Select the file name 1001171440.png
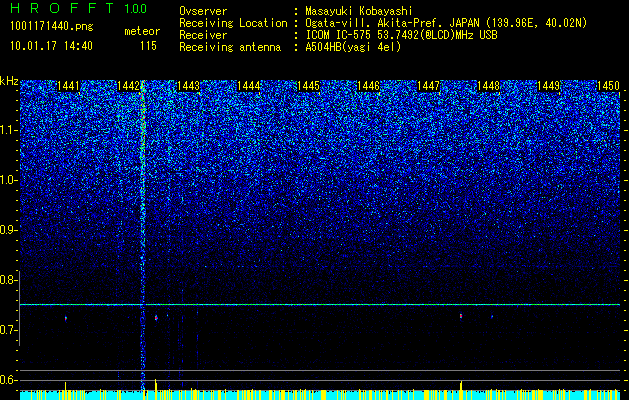The image size is (629, 400). click(51, 27)
